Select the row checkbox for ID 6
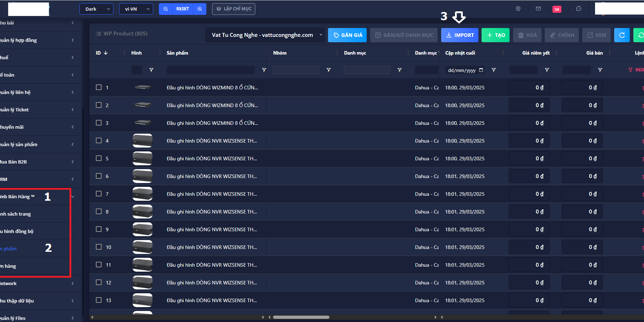Image resolution: width=644 pixels, height=322 pixels. pos(99,176)
